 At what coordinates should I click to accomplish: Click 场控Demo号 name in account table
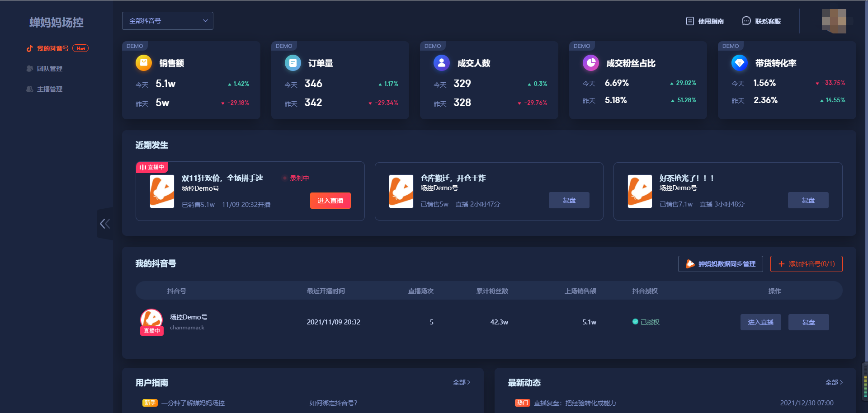[x=189, y=317]
